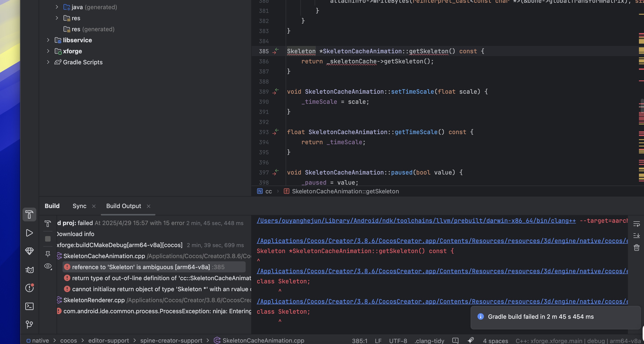The width and height of the screenshot is (644, 344).
Task: Select the Build Output tab
Action: (124, 206)
